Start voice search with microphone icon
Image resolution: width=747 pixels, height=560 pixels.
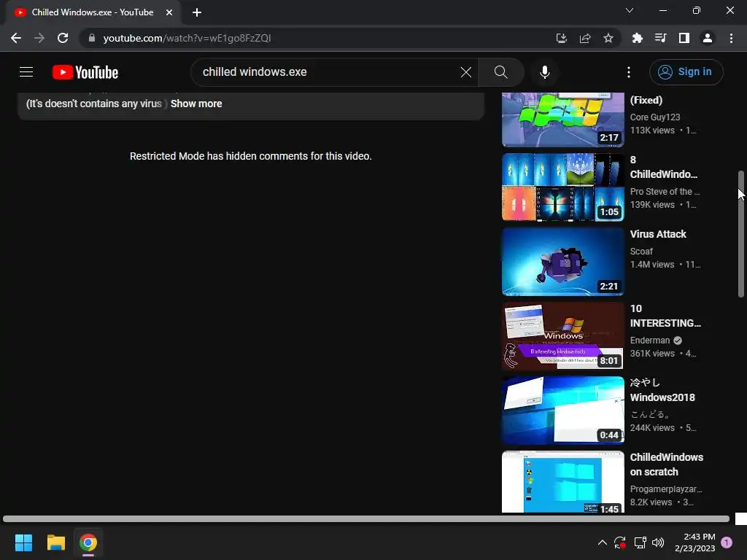[544, 72]
